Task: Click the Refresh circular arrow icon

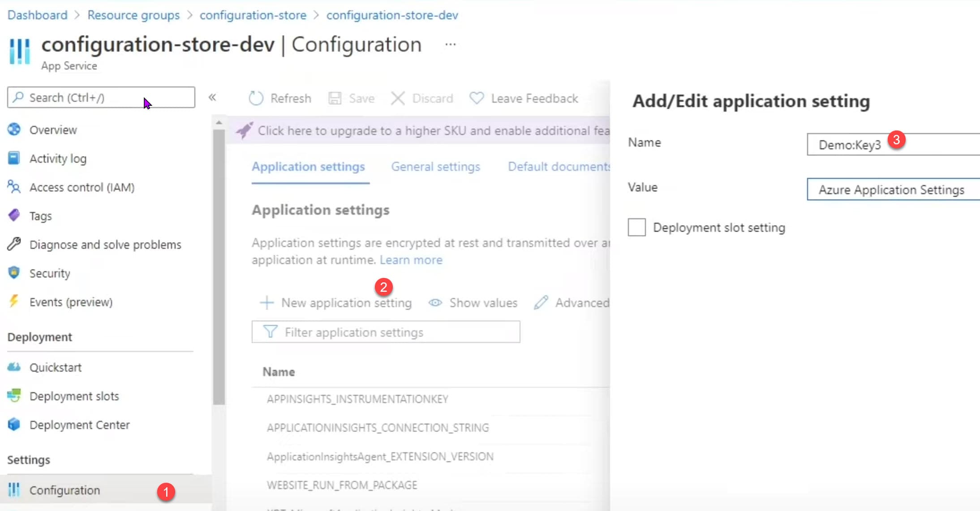Action: coord(256,98)
